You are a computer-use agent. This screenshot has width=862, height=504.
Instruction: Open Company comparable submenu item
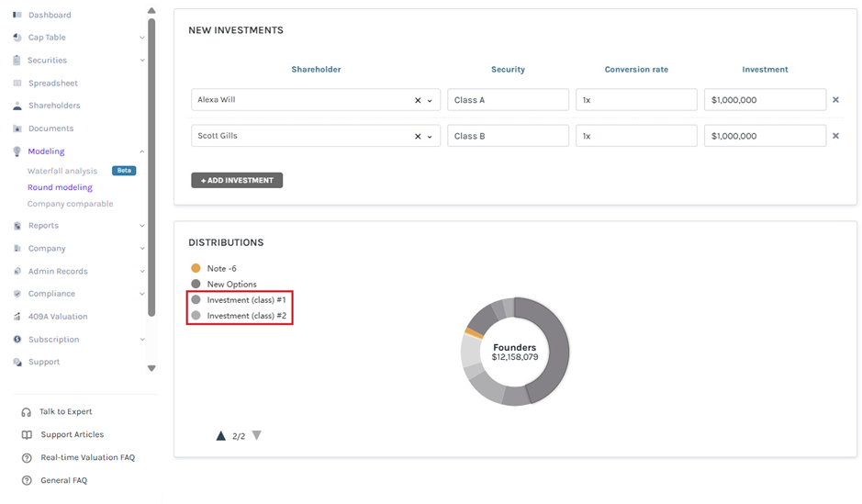(71, 204)
